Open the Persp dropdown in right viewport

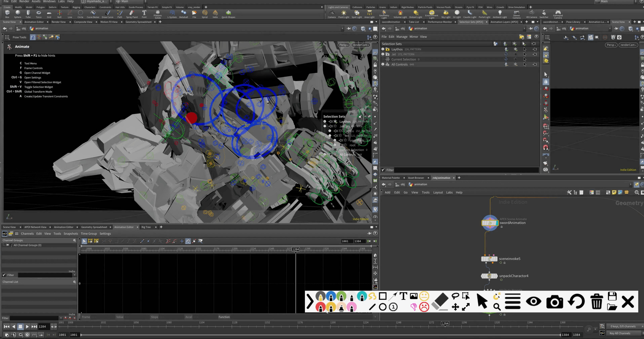611,45
